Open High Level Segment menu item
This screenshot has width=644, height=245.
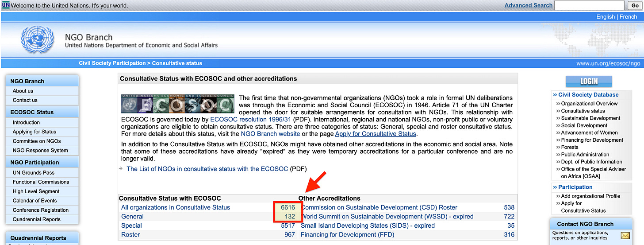(x=36, y=191)
